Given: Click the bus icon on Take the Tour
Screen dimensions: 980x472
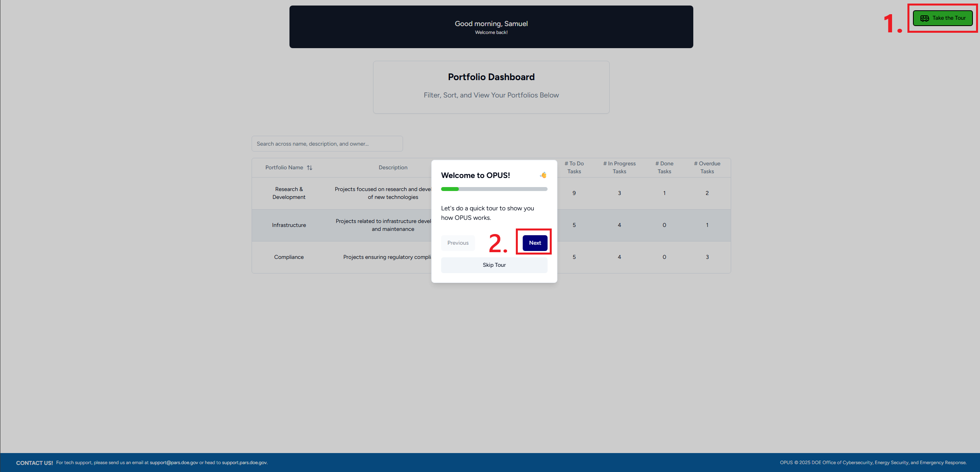Looking at the screenshot, I should [924, 18].
